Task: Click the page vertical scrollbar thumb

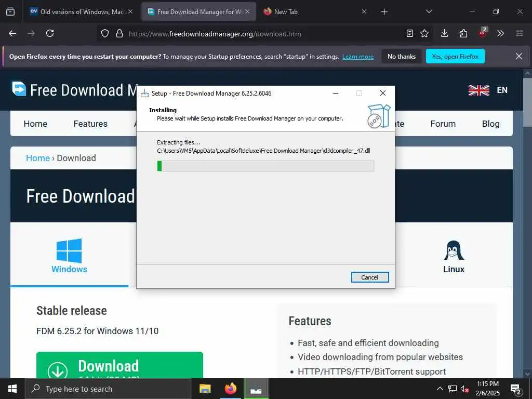Action: click(527, 102)
